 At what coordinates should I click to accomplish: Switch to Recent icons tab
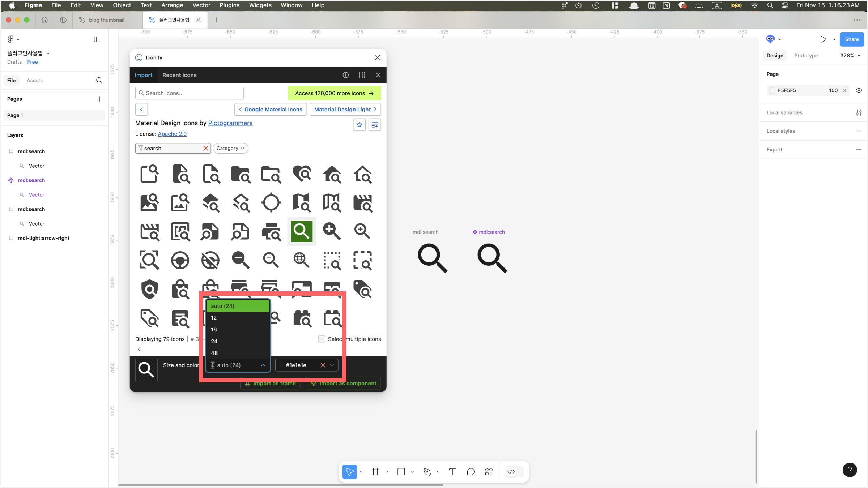click(x=179, y=75)
